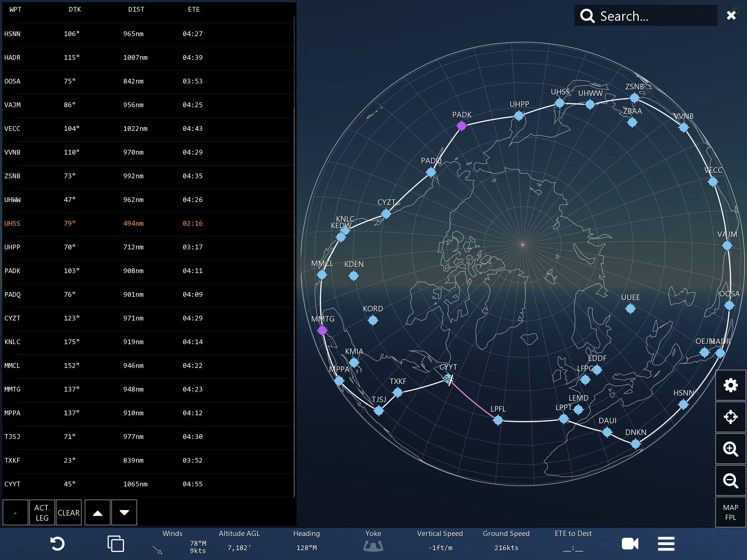Move waypoint down with arrow
The image size is (747, 560).
click(x=124, y=513)
